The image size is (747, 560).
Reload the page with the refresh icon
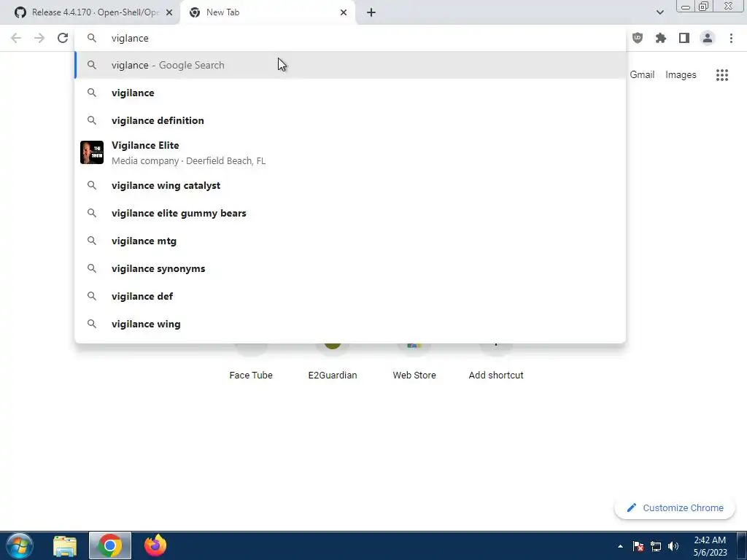click(x=63, y=38)
